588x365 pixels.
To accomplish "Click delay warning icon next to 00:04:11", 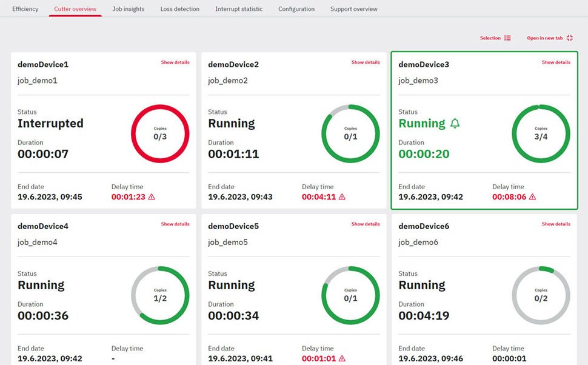I will [x=342, y=196].
